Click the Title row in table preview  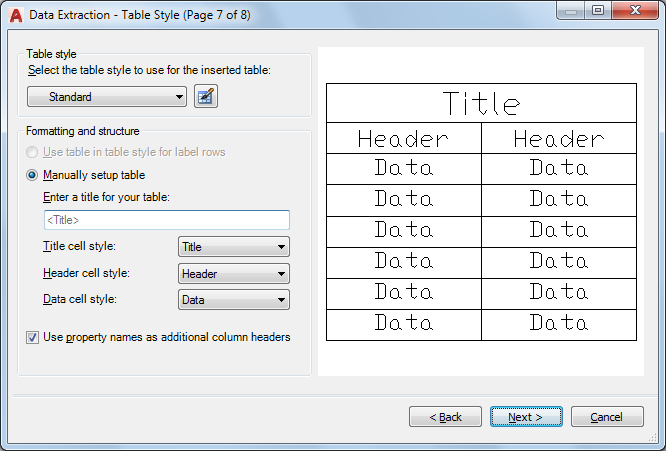481,103
